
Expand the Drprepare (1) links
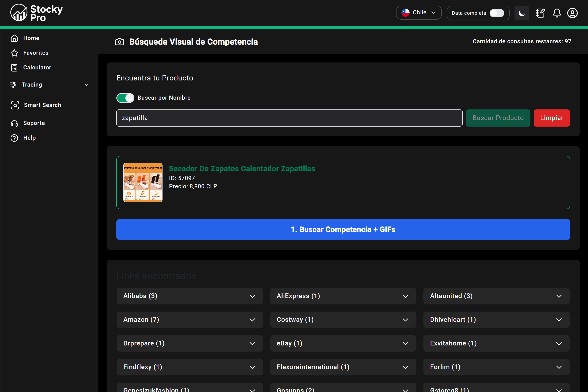click(190, 343)
